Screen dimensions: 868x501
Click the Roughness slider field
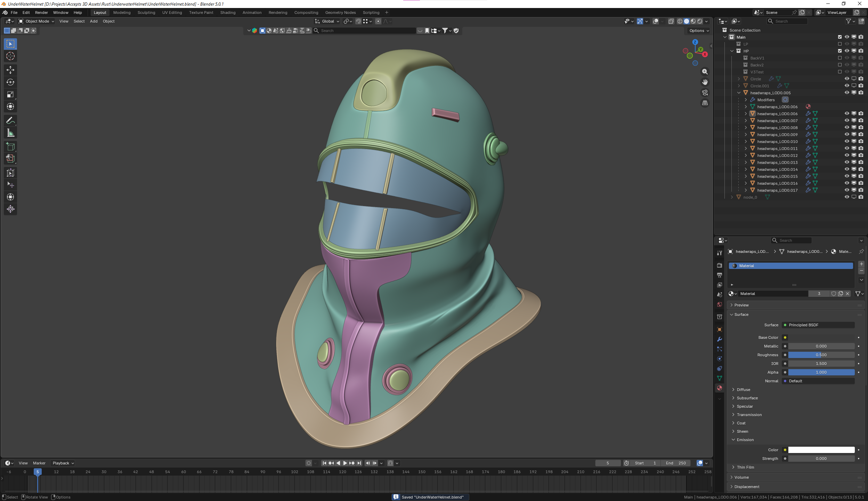click(821, 355)
